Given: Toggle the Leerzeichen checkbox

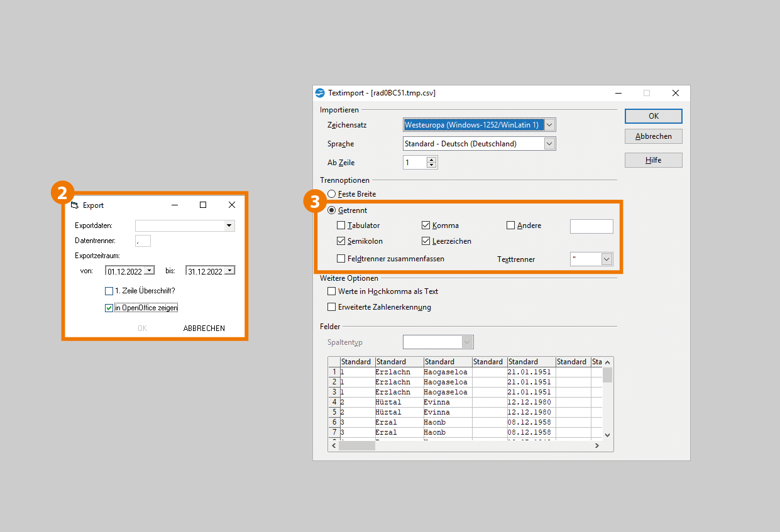Looking at the screenshot, I should 426,241.
